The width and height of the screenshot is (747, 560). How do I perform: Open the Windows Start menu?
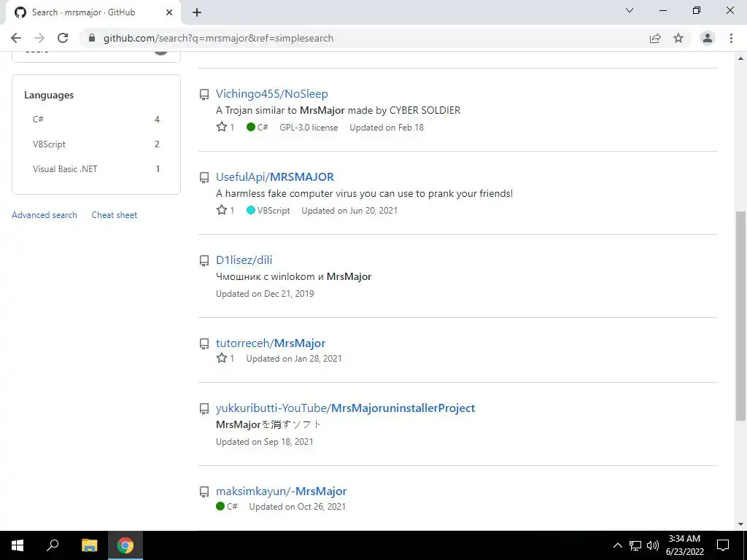[x=18, y=545]
